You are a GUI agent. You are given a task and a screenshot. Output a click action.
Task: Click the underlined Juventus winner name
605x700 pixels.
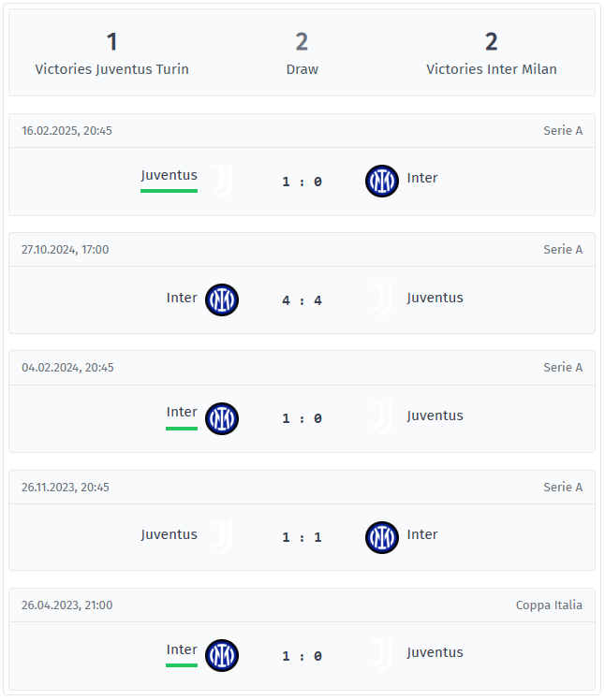(169, 175)
